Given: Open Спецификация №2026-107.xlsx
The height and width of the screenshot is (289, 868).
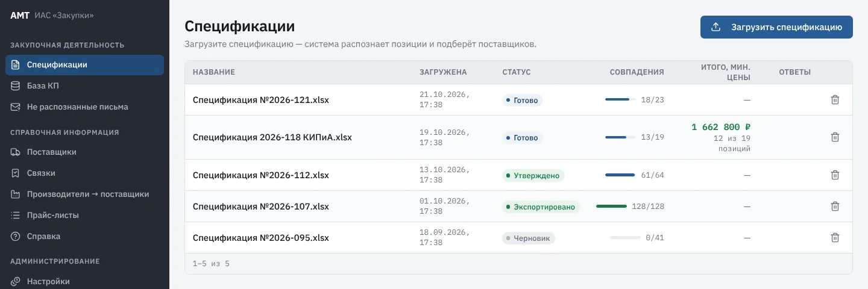Looking at the screenshot, I should [261, 207].
